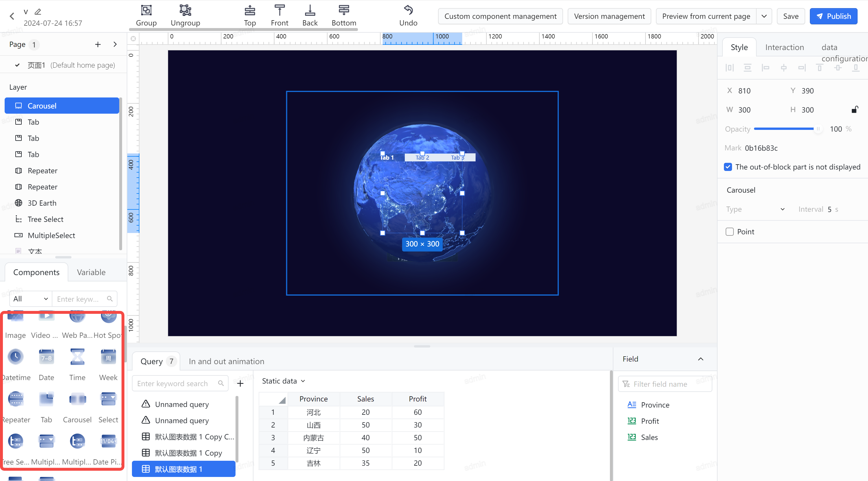This screenshot has height=481, width=868.
Task: Click the Publish button
Action: tap(833, 16)
